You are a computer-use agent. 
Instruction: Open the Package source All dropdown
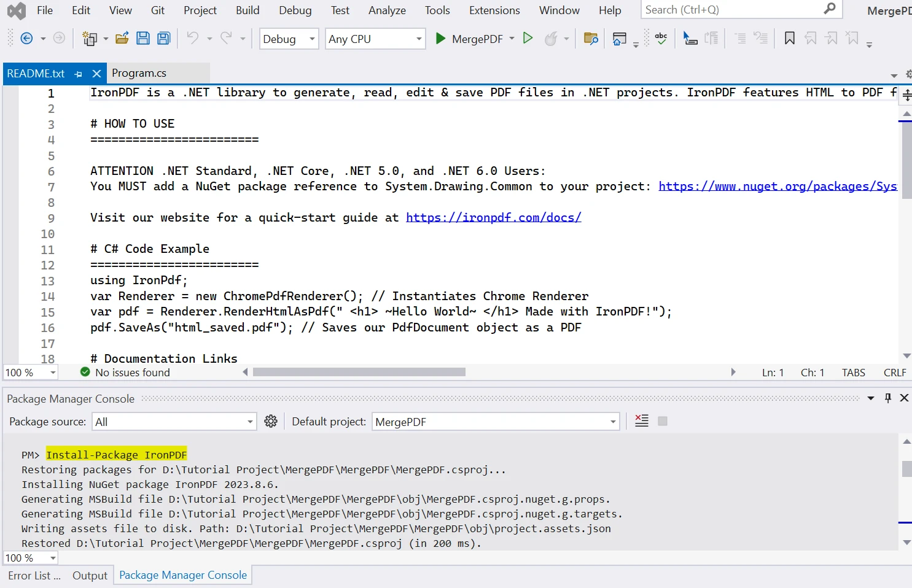click(174, 422)
